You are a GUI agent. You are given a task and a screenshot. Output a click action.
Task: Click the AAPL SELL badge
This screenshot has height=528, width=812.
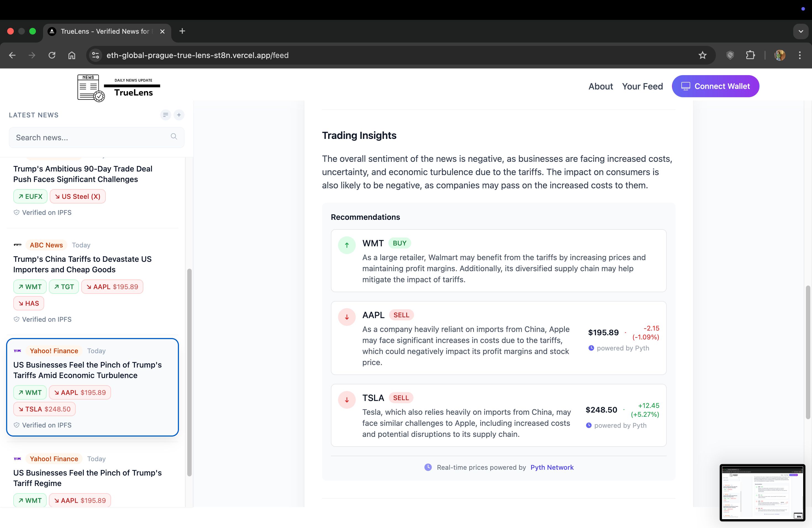(x=401, y=315)
